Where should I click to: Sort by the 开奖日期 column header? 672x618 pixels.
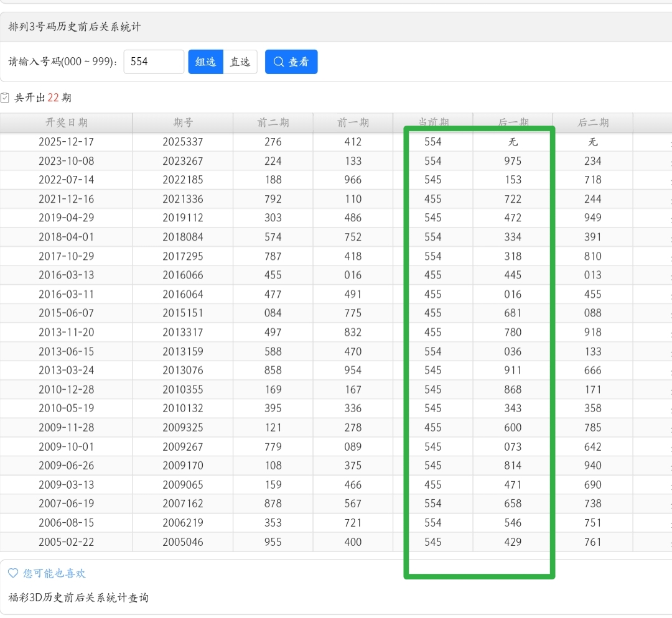tap(67, 122)
